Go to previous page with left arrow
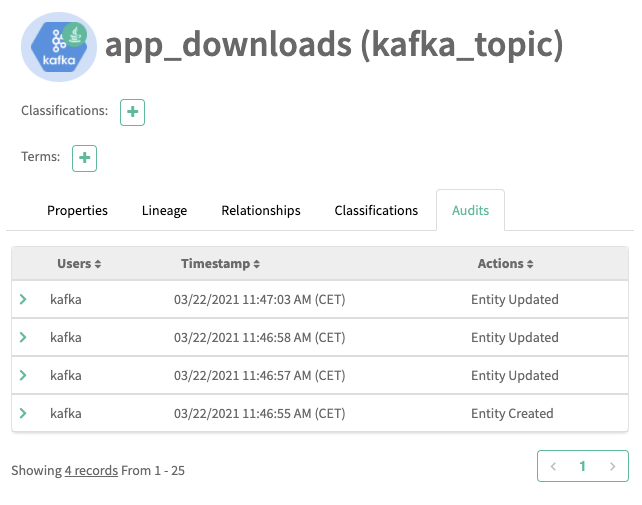The width and height of the screenshot is (642, 505). click(553, 466)
